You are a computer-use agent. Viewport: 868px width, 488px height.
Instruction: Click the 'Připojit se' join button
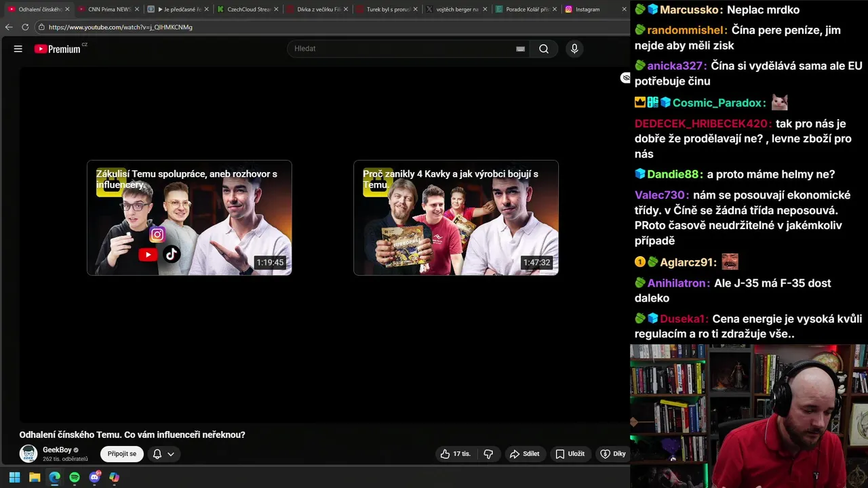coord(122,454)
